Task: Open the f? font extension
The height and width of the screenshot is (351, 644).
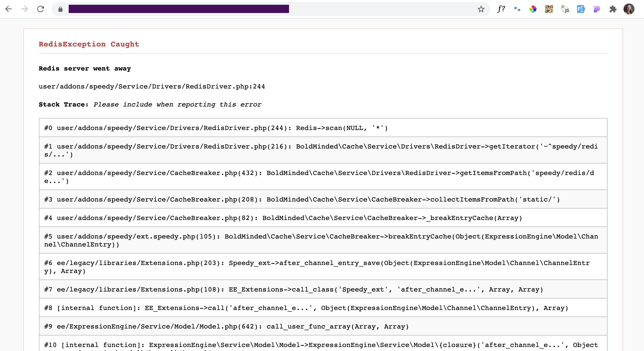Action: (x=501, y=9)
